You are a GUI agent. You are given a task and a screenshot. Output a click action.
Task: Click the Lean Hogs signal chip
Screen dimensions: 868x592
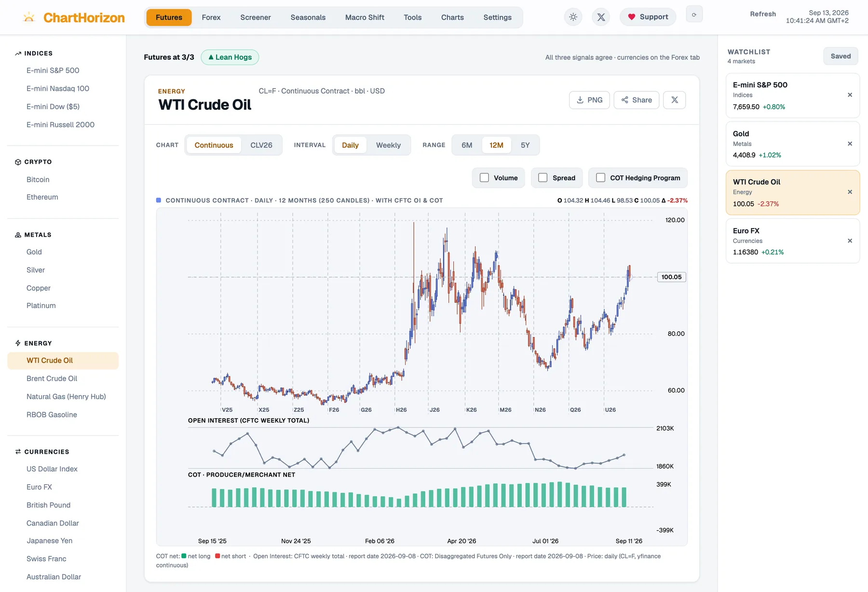point(230,57)
